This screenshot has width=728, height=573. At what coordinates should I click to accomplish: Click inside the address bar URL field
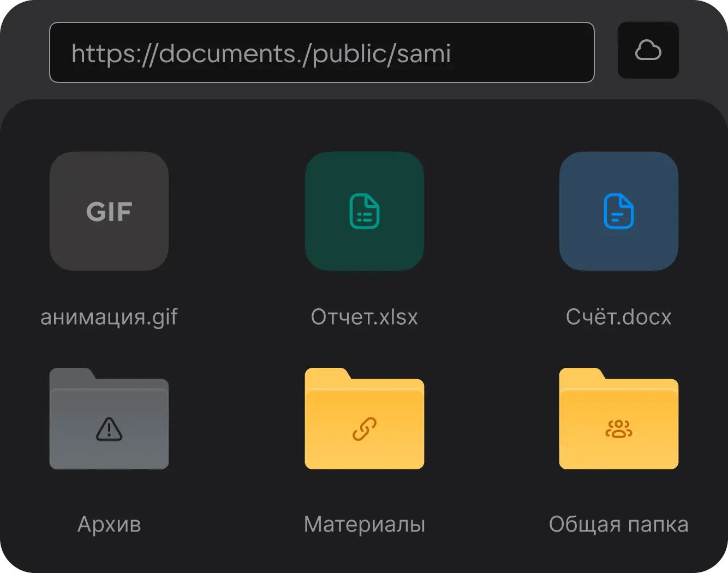point(322,52)
